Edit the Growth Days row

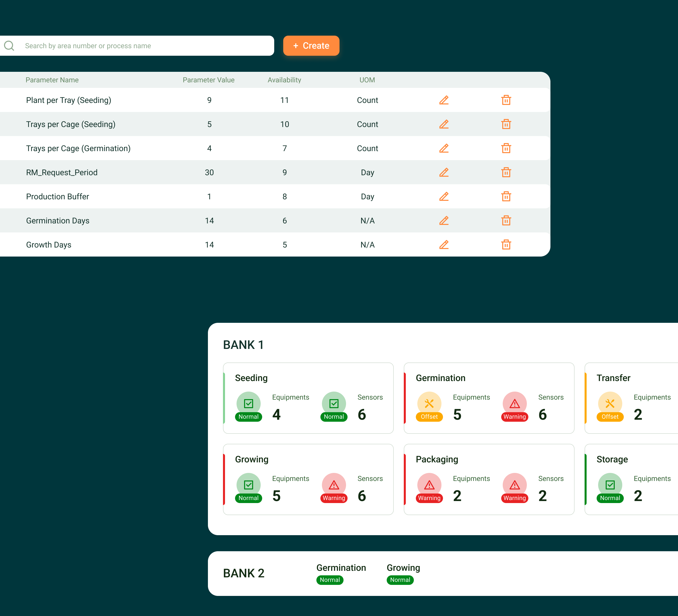(444, 245)
